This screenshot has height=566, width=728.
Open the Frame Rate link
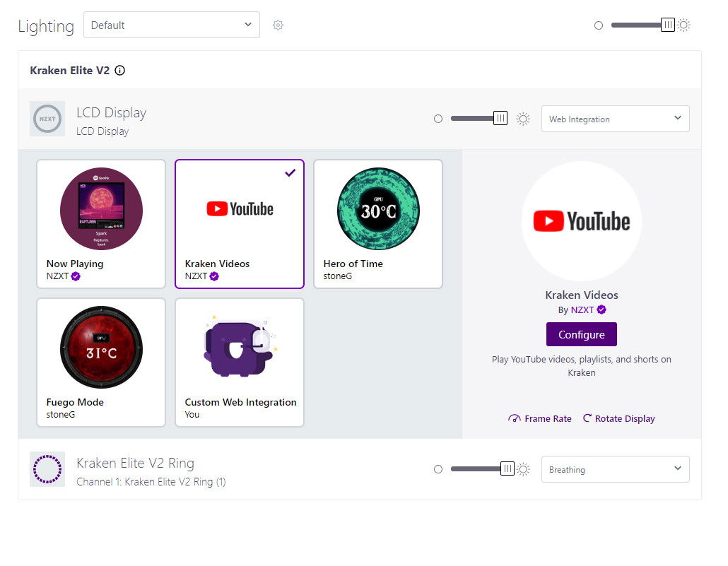coord(540,418)
